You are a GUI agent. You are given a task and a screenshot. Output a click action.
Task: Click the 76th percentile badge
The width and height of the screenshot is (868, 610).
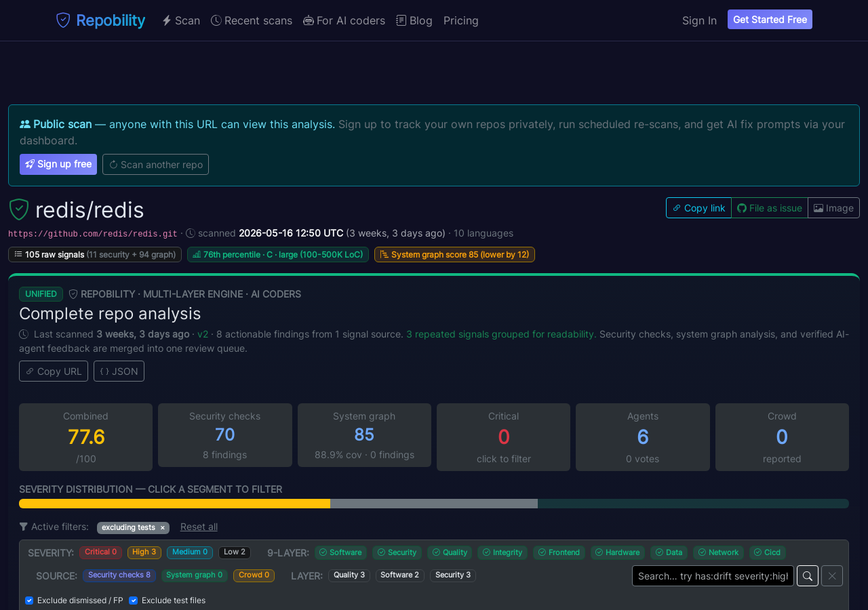(x=278, y=255)
